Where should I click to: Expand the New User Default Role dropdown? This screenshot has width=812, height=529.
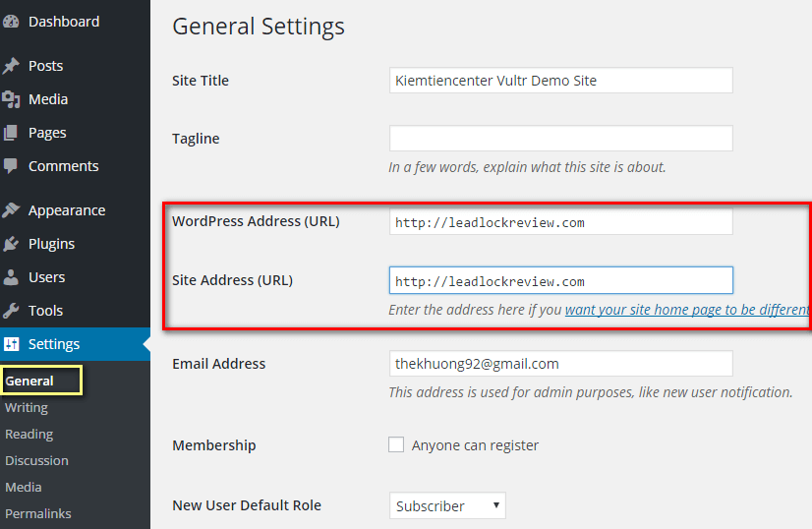click(447, 505)
